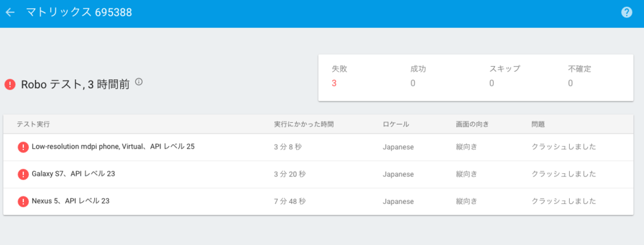Click Japanese in the Galaxy S7 row
644x245 pixels.
(x=398, y=174)
